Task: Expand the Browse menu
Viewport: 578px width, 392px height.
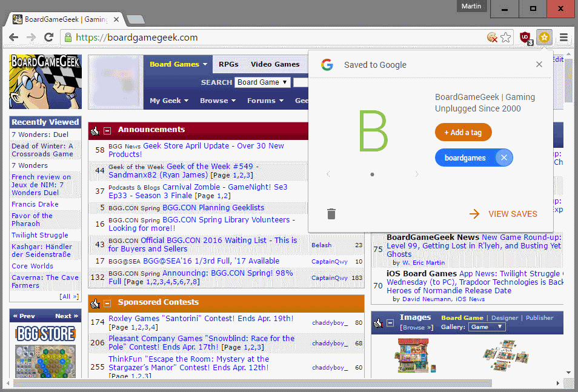Action: tap(218, 101)
